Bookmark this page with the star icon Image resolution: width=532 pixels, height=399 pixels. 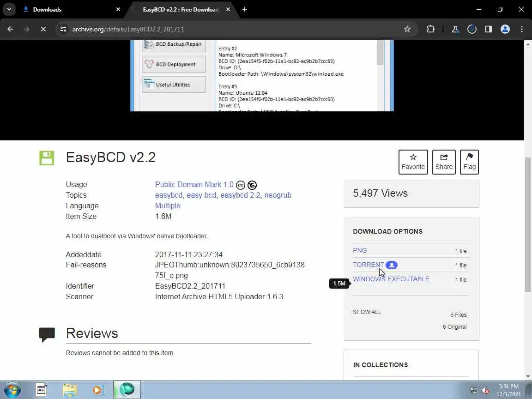(x=407, y=29)
